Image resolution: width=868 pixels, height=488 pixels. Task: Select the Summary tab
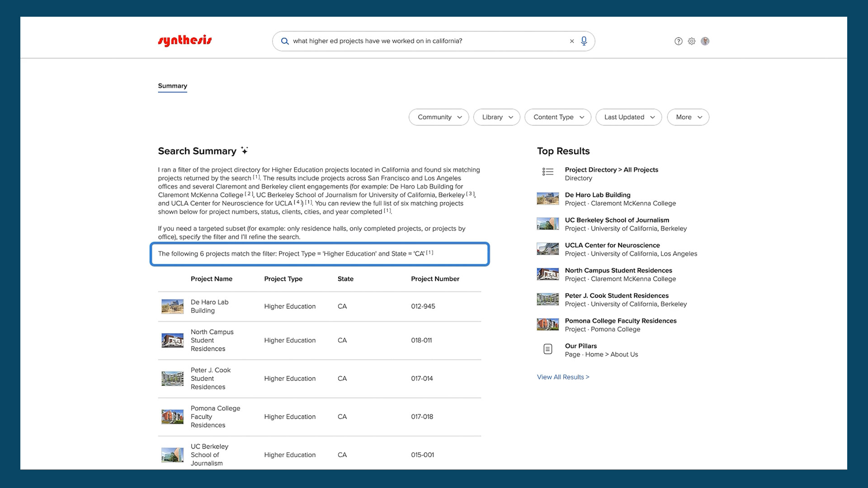(x=172, y=86)
